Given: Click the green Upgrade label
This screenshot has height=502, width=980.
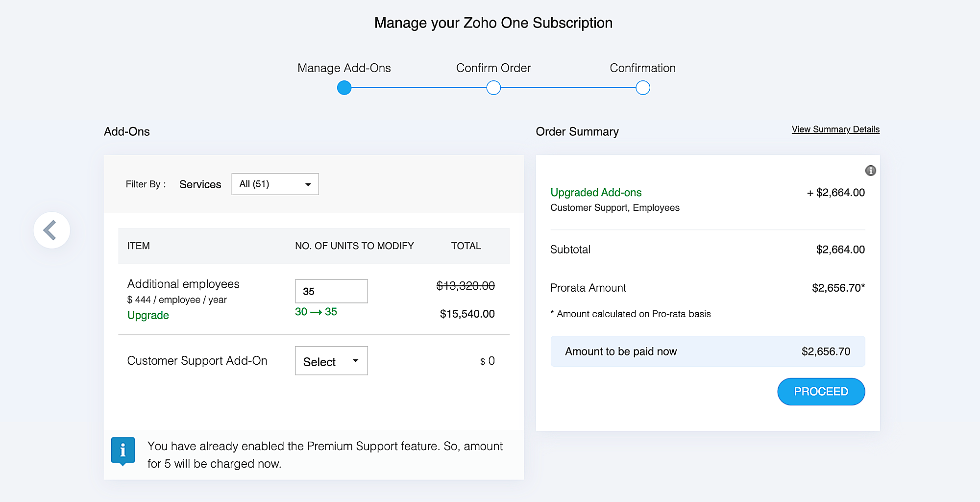Looking at the screenshot, I should pyautogui.click(x=148, y=315).
